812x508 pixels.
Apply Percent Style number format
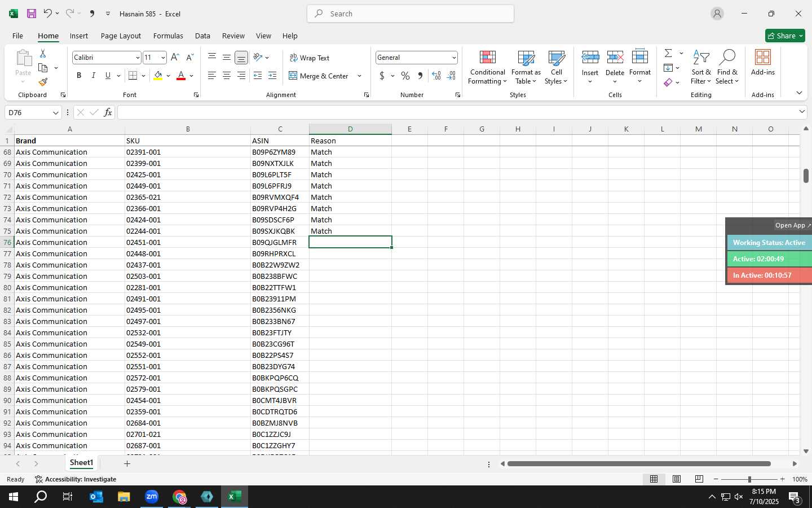tap(405, 76)
